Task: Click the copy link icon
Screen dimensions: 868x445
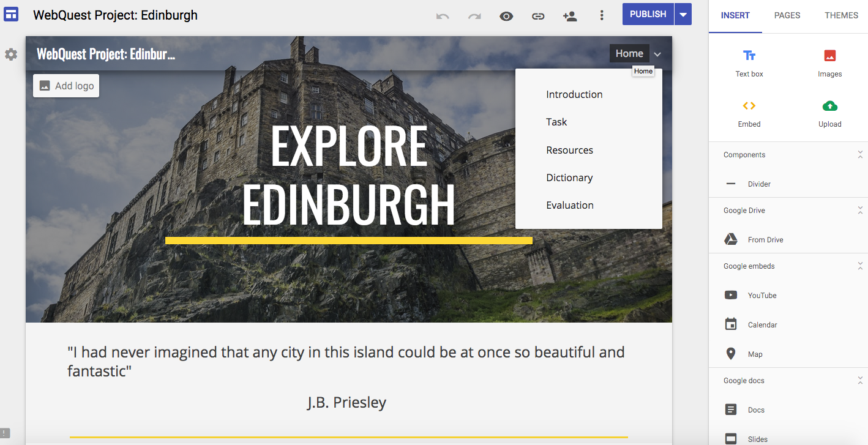Action: coord(538,16)
